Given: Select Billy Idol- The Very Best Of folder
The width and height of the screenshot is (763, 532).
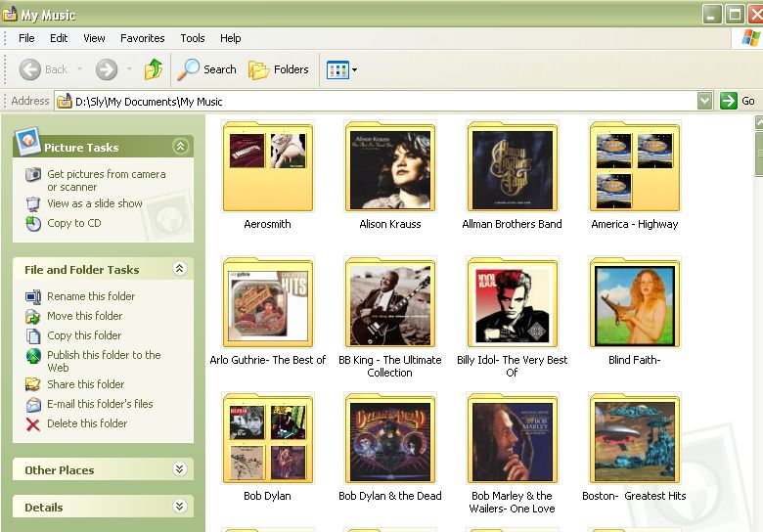Looking at the screenshot, I should 513,303.
